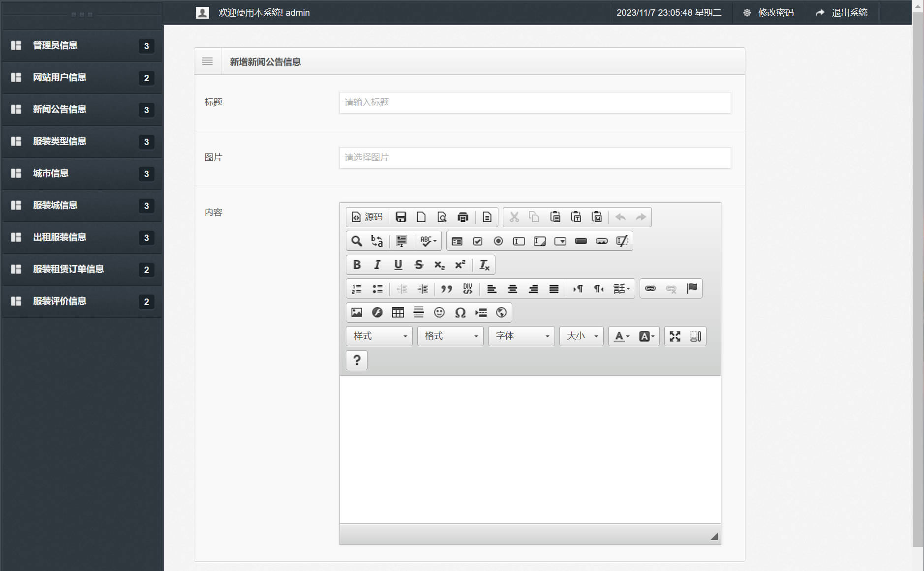Maximize the editor with the fullscreen icon
Viewport: 924px width, 571px height.
click(675, 336)
